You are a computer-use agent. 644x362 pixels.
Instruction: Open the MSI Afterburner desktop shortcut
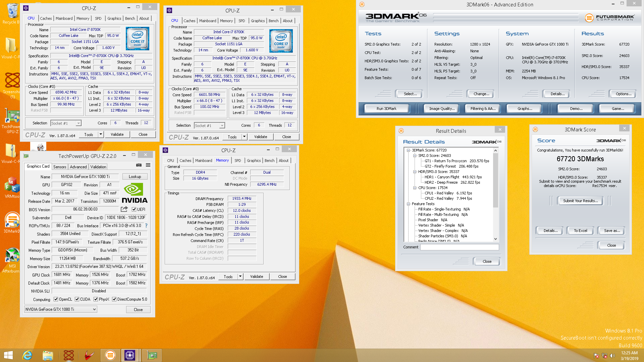coord(12,260)
